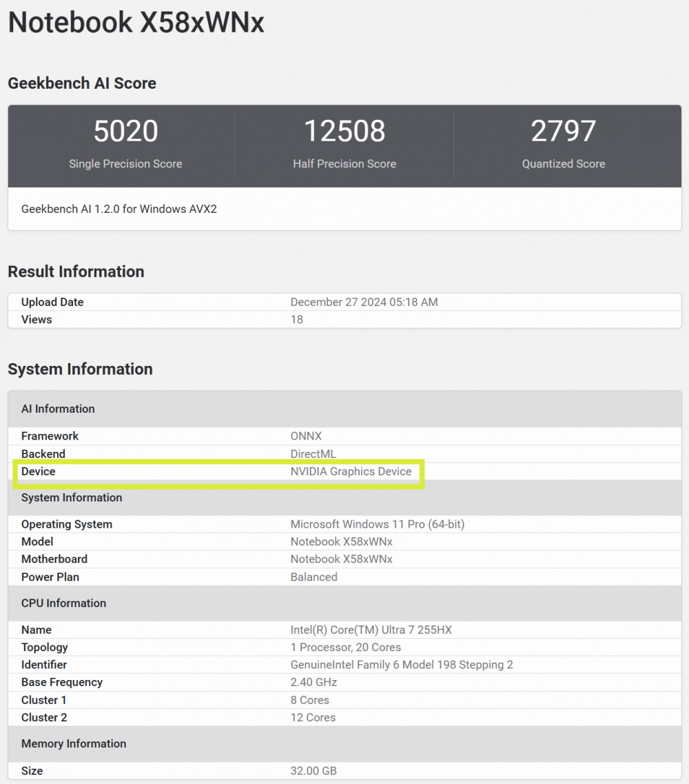This screenshot has height=784, width=689.
Task: Click the Result Information heading
Action: point(76,271)
